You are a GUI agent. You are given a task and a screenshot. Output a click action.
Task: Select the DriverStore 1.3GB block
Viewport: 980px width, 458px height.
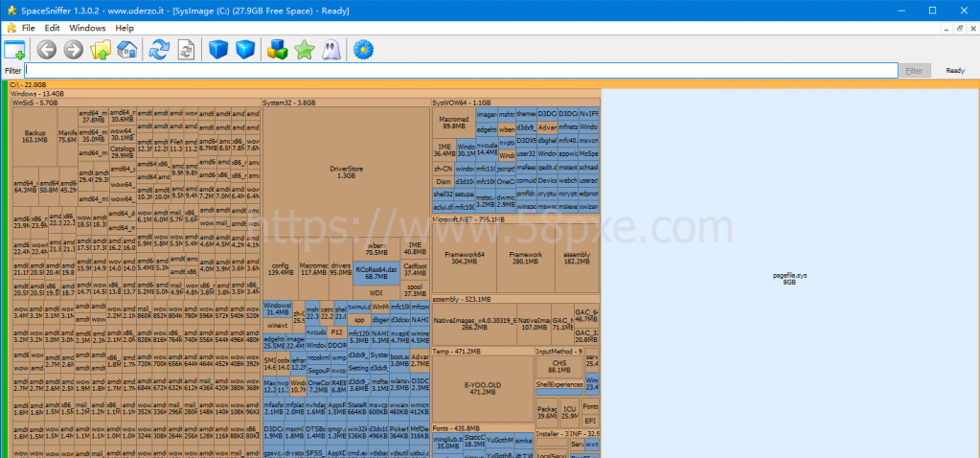point(346,172)
